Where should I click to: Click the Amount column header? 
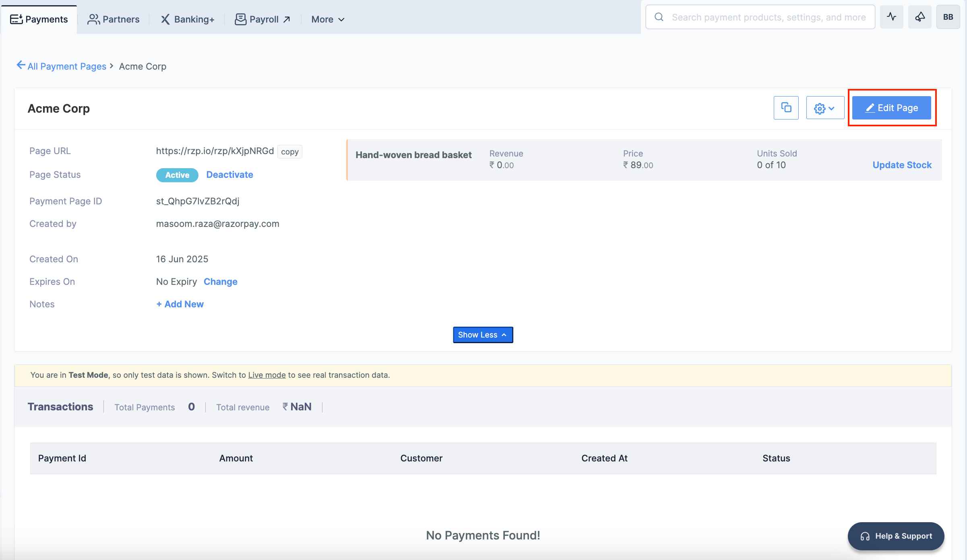coord(236,458)
